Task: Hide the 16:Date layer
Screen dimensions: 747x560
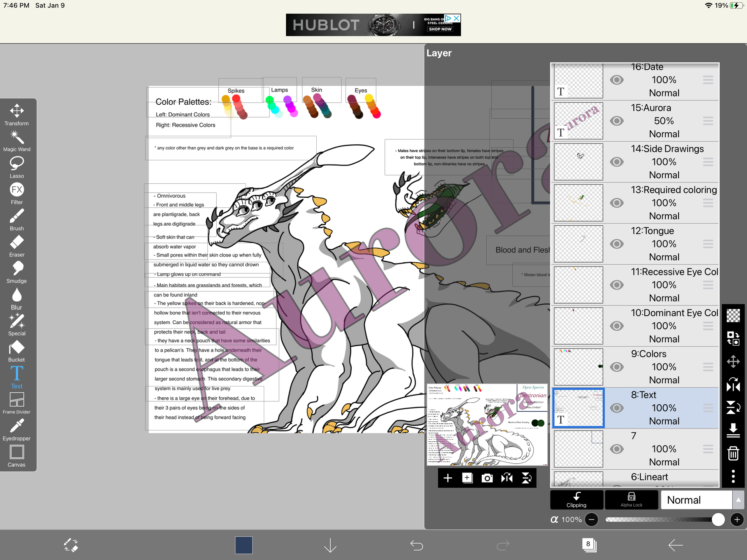Action: click(617, 80)
